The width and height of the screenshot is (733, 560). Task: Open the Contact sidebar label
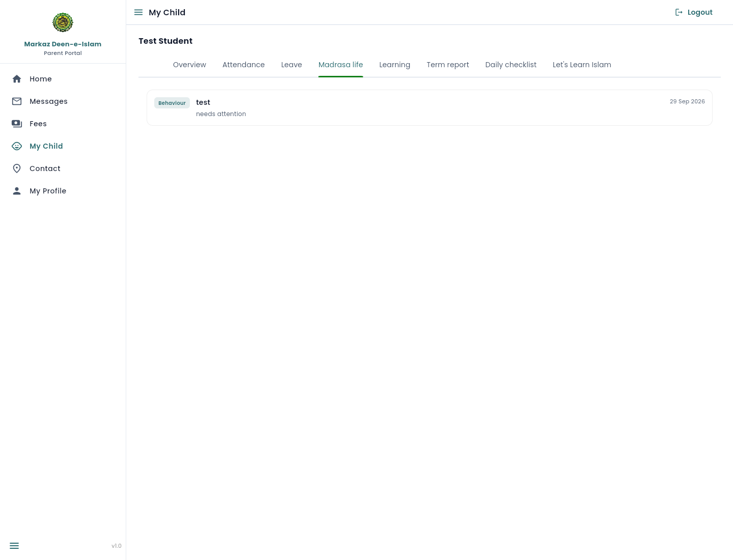(45, 169)
